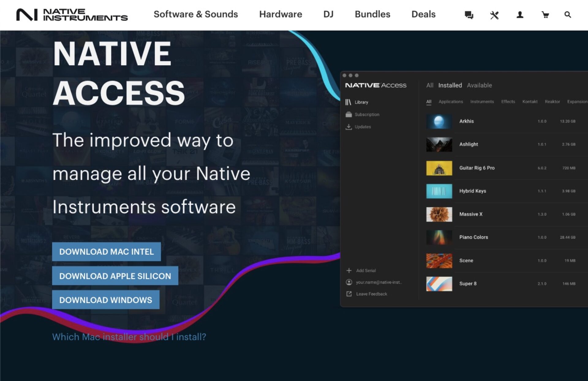Click the tools/service icon in the header
The image size is (588, 381).
pyautogui.click(x=495, y=14)
